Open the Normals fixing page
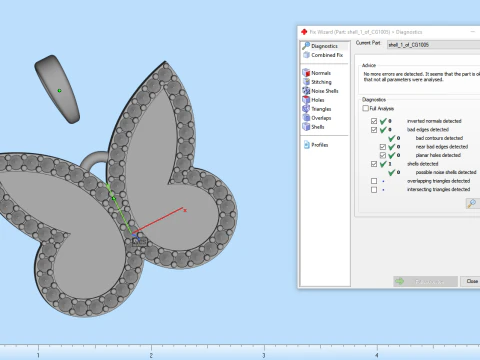The height and width of the screenshot is (360, 480). pos(317,73)
